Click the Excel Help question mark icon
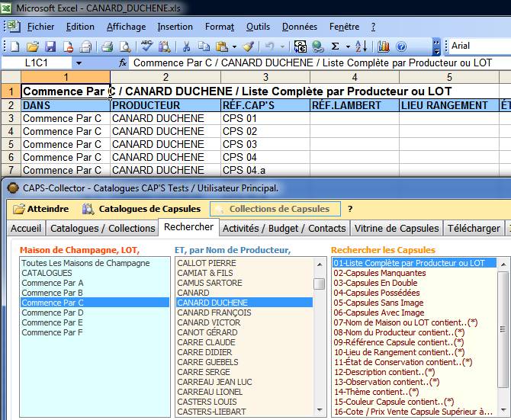The height and width of the screenshot is (420, 511). click(x=401, y=47)
